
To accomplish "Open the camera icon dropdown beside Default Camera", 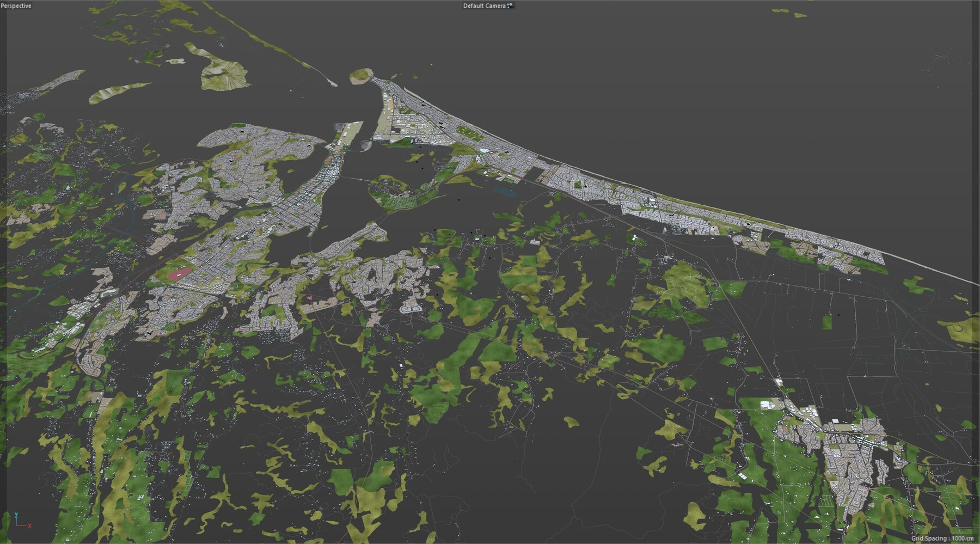I will pyautogui.click(x=510, y=6).
